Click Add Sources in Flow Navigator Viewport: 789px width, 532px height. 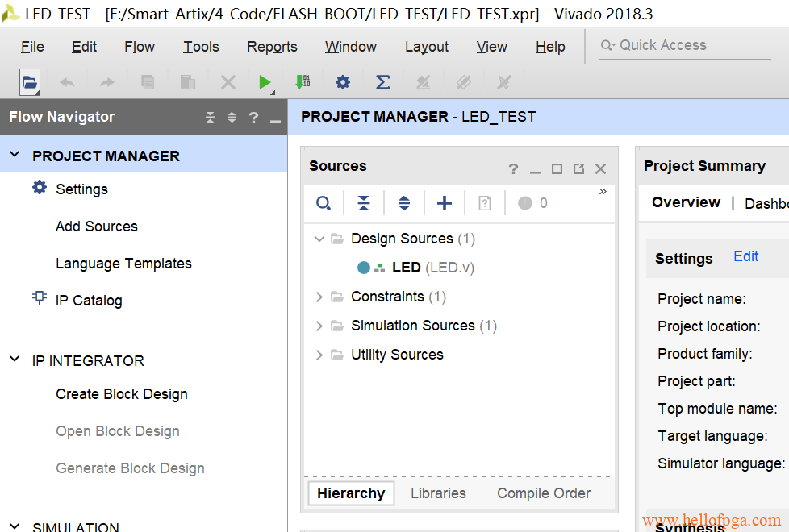coord(96,227)
